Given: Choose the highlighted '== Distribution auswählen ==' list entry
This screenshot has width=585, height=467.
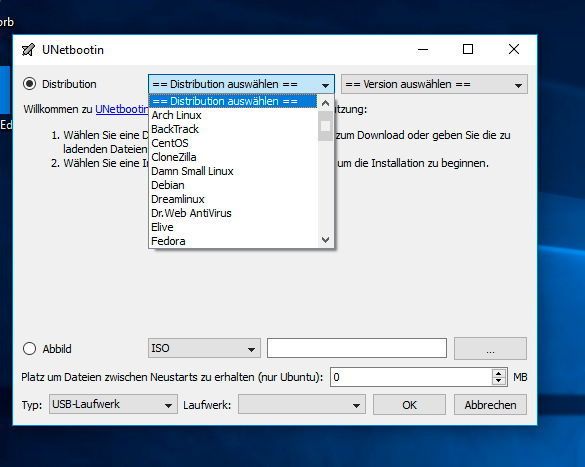Looking at the screenshot, I should (233, 101).
